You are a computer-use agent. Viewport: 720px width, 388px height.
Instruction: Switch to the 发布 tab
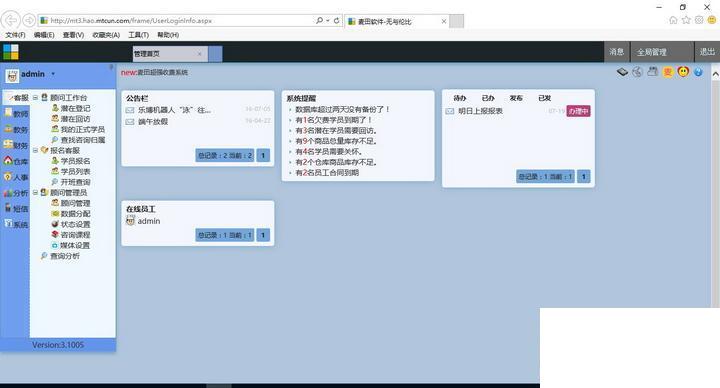[516, 98]
